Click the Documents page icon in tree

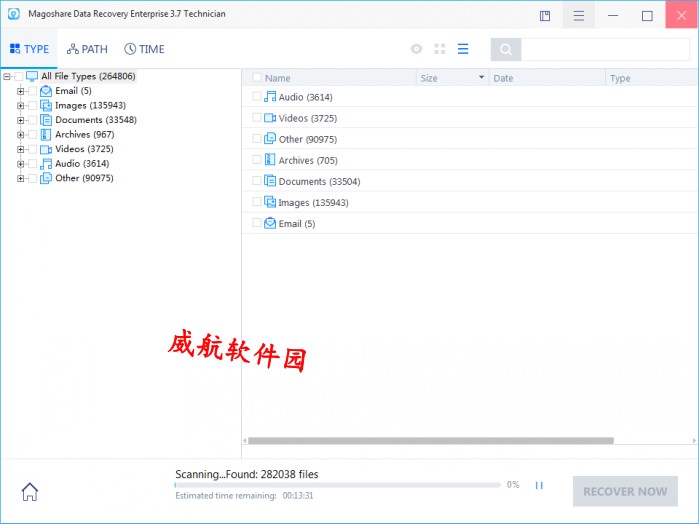[45, 120]
